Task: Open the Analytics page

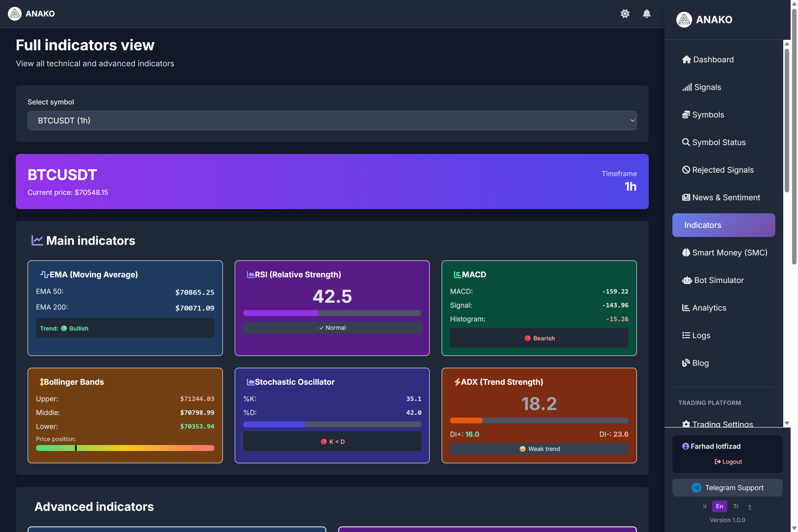Action: (x=709, y=307)
